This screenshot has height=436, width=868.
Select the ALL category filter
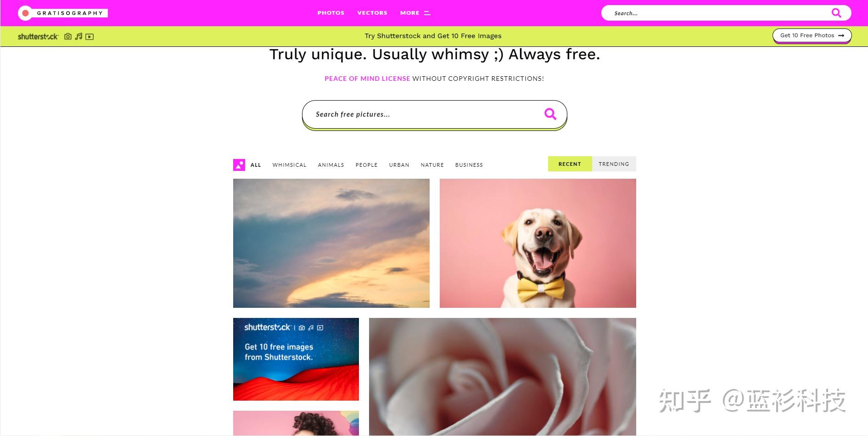256,165
